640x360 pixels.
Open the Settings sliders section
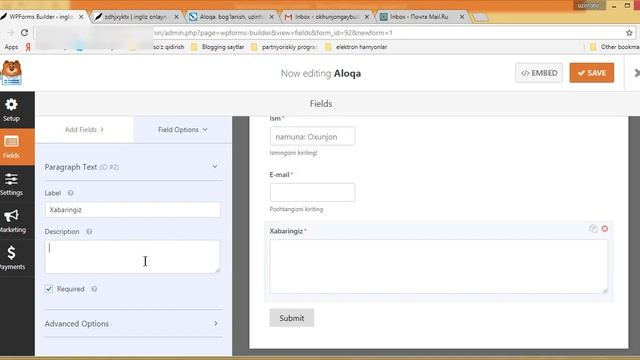(x=11, y=184)
